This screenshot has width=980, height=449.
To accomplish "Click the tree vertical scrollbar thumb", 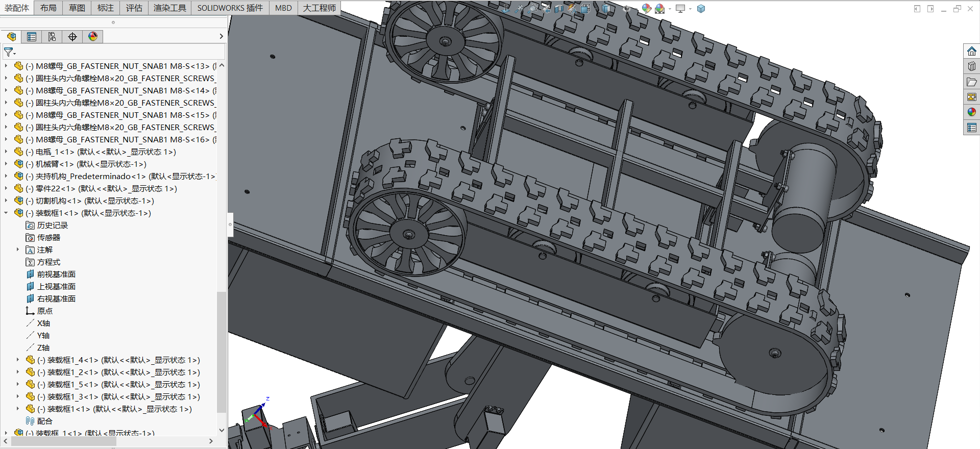I will (x=221, y=352).
